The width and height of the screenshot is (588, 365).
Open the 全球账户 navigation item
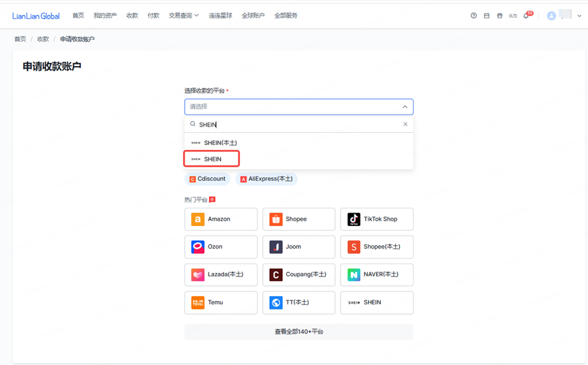tap(253, 16)
